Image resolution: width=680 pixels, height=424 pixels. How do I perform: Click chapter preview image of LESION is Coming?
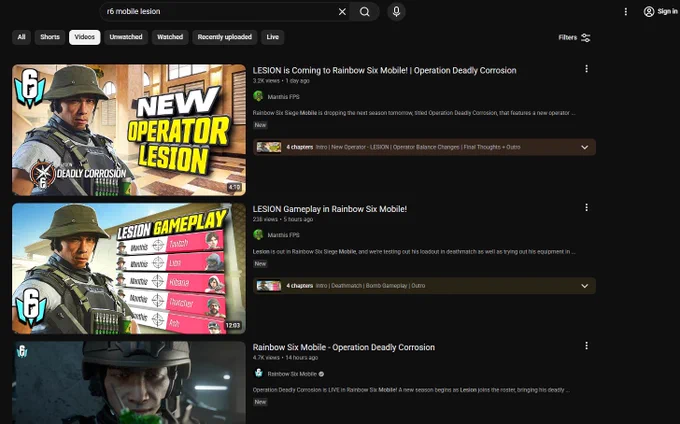268,147
